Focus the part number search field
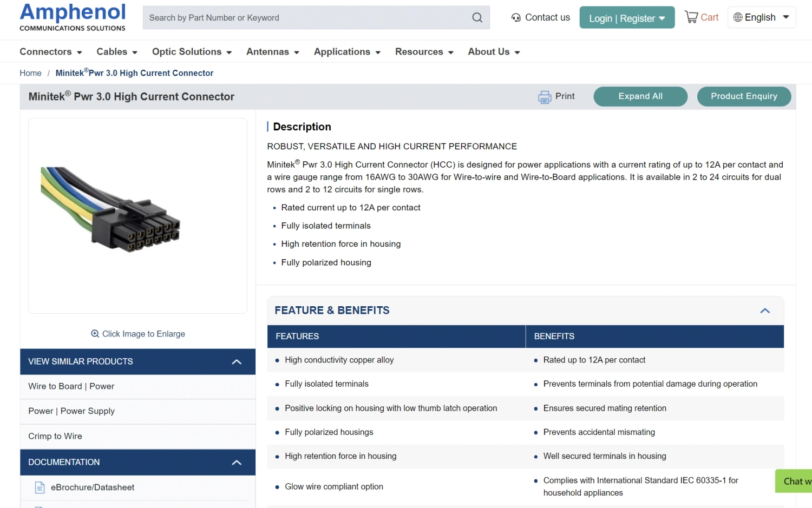The width and height of the screenshot is (812, 508). 306,18
